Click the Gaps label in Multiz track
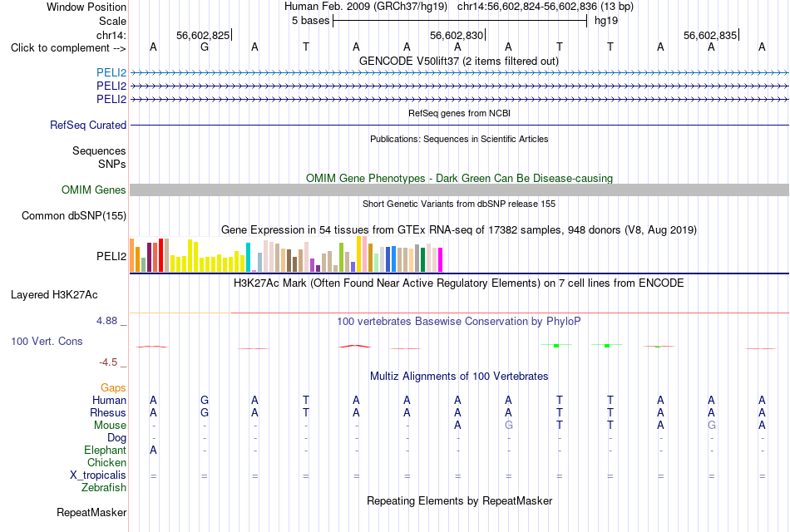790x532 pixels. [x=113, y=387]
